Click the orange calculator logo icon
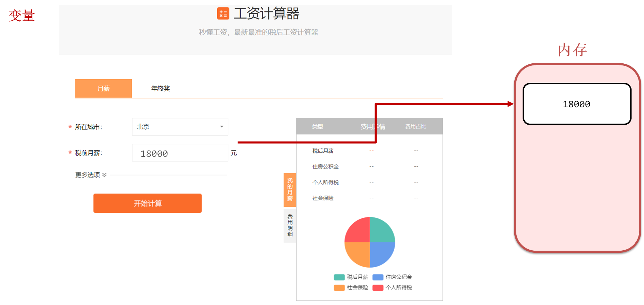644x305 pixels. pyautogui.click(x=223, y=14)
